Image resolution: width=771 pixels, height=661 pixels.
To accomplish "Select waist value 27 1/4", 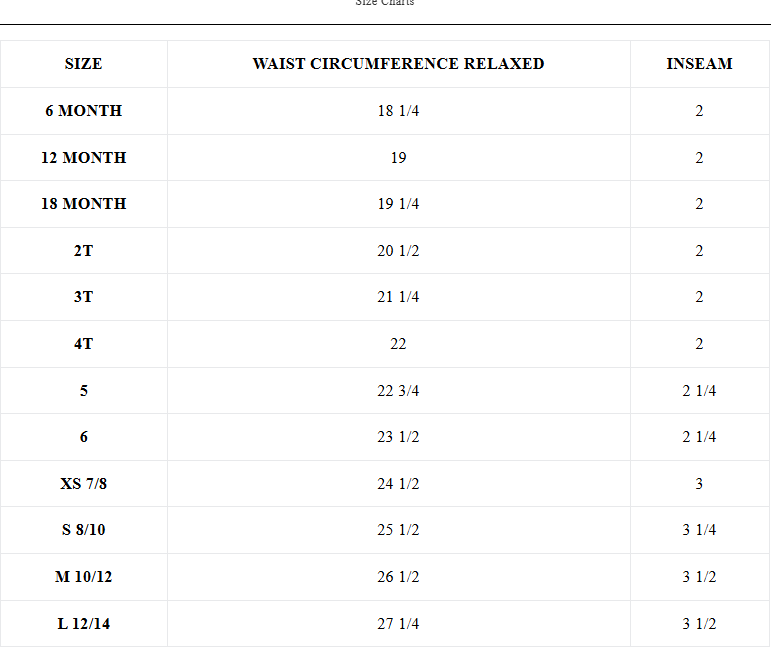I will coord(398,624).
